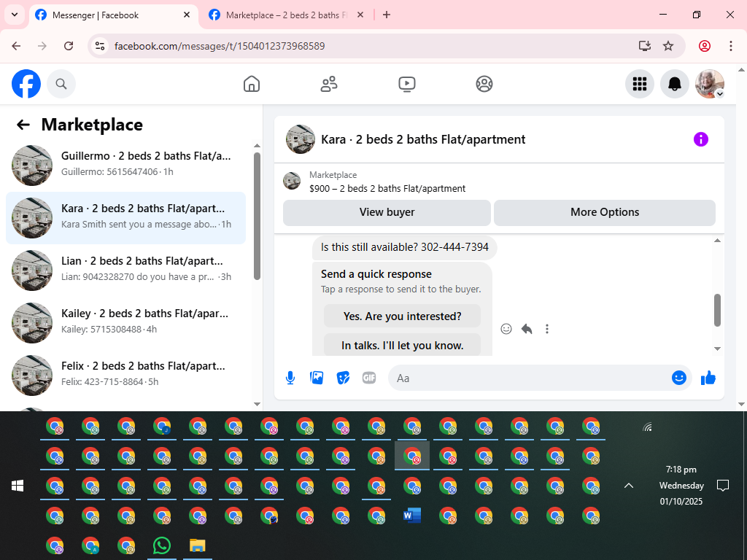The image size is (747, 560).
Task: Click the conversation list scroll up arrow
Action: [258, 145]
